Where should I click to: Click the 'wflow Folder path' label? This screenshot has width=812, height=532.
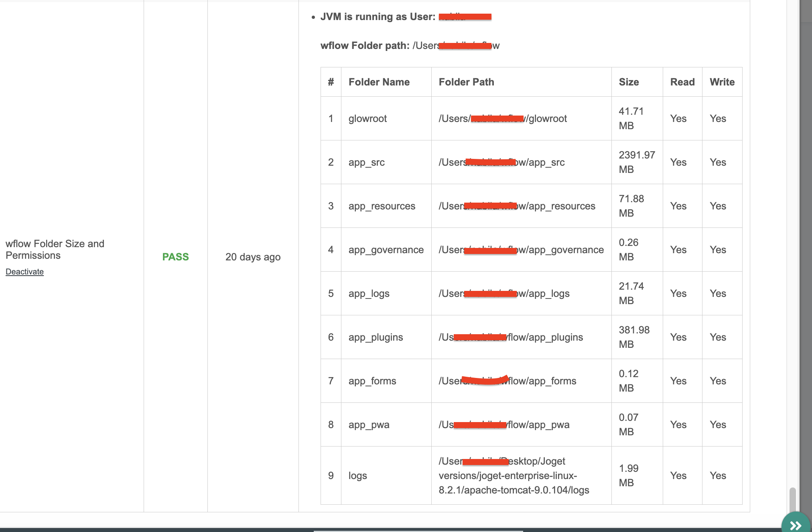[365, 45]
